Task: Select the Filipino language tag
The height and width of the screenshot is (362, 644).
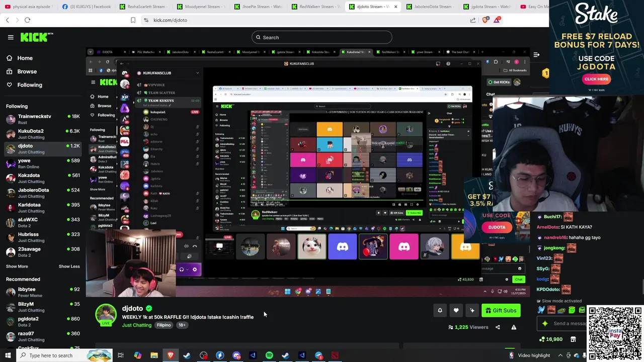Action: (x=164, y=325)
